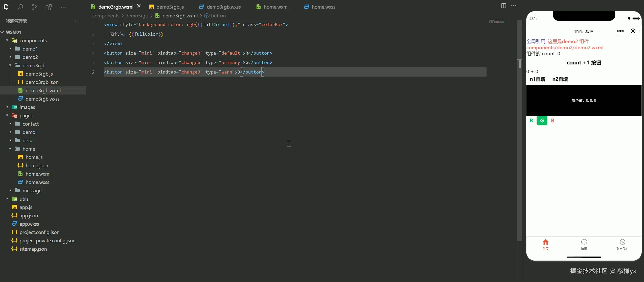Viewport: 644px width, 282px height.
Task: Tap the 'count +1 按钮' button
Action: (584, 63)
